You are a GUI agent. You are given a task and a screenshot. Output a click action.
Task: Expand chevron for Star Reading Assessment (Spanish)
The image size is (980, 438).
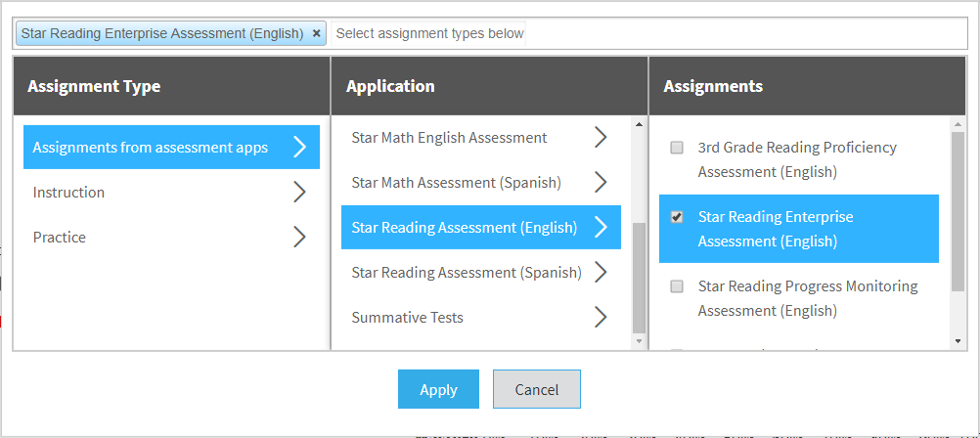pos(601,273)
